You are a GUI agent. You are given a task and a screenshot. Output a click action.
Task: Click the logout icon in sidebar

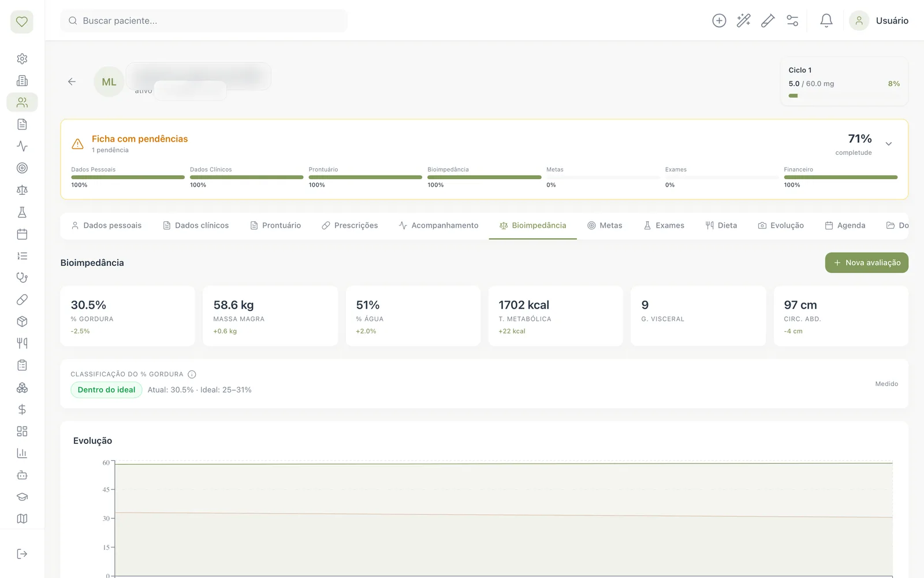[22, 554]
